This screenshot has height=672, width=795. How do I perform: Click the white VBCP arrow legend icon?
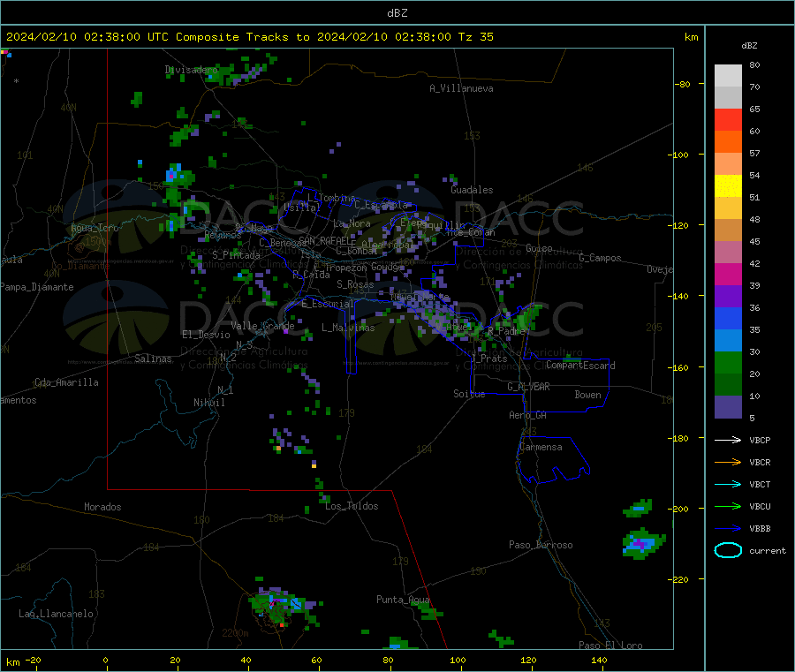(x=728, y=440)
